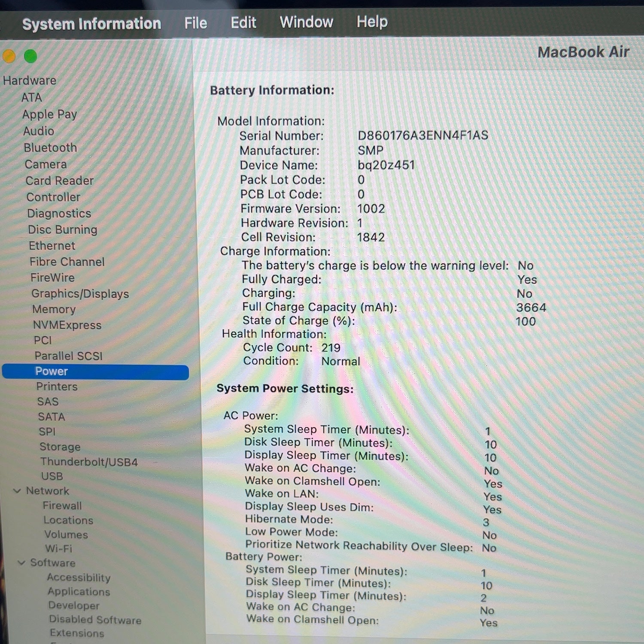Click the battery condition value Normal

tap(341, 361)
